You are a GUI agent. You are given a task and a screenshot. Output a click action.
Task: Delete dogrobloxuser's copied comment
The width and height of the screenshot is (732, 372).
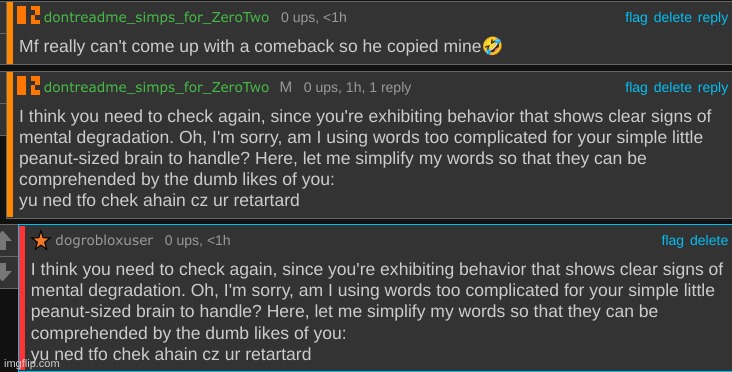(x=709, y=241)
